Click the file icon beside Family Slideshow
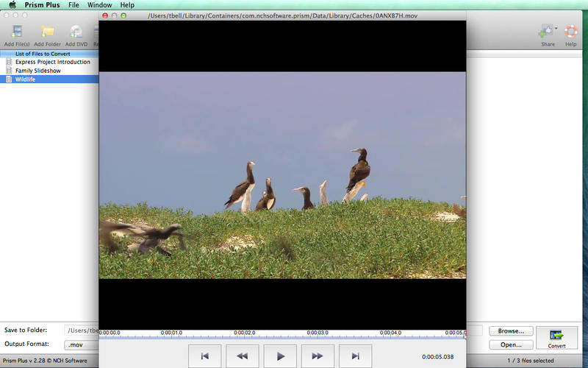This screenshot has height=368, width=588. click(x=9, y=70)
